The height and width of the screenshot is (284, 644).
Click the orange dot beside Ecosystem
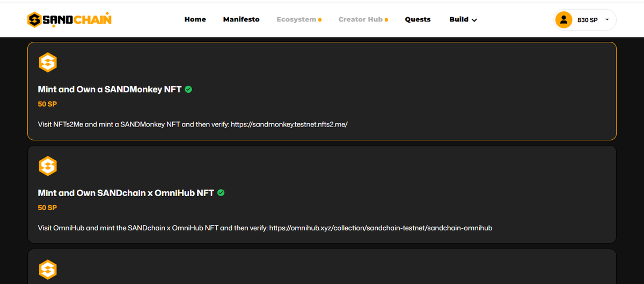point(320,20)
